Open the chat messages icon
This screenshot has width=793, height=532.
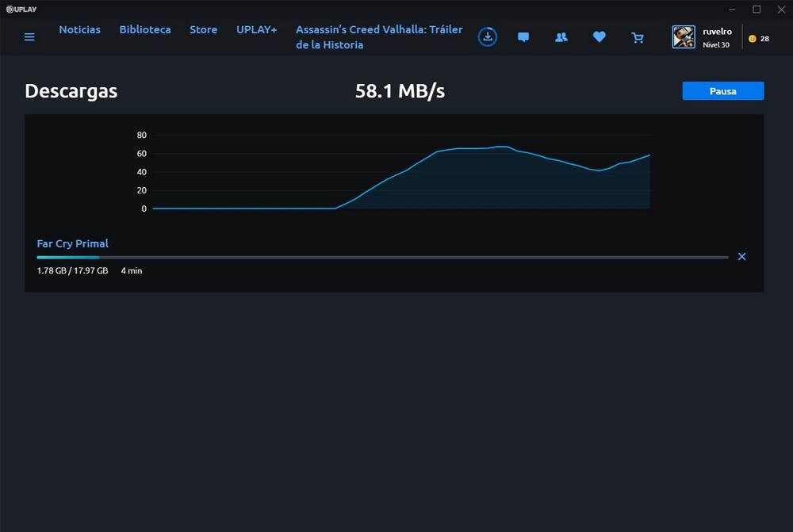[x=523, y=37]
